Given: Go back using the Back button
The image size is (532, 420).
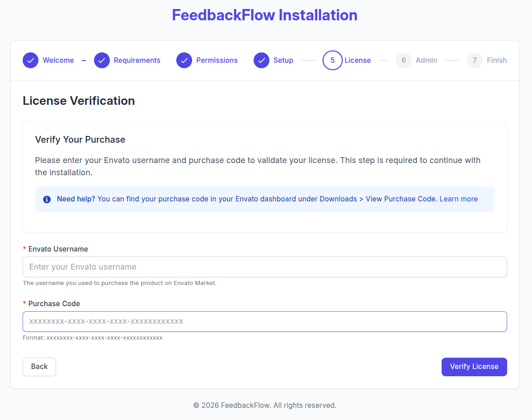Looking at the screenshot, I should [x=39, y=367].
